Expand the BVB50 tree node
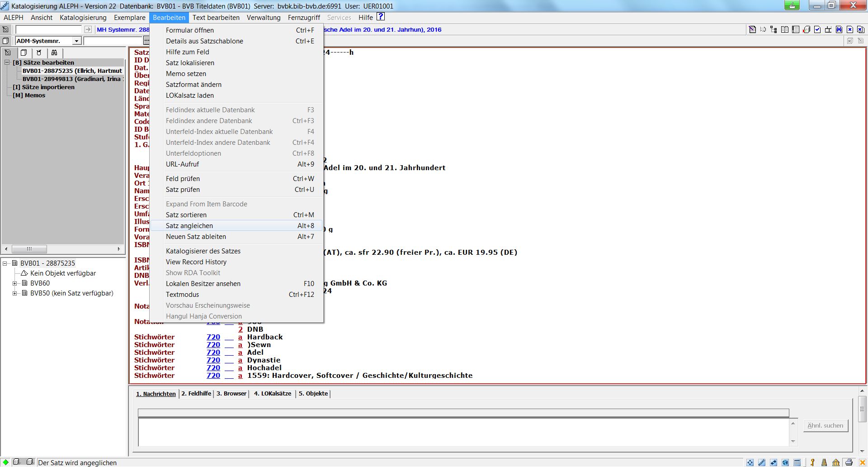 [x=15, y=293]
